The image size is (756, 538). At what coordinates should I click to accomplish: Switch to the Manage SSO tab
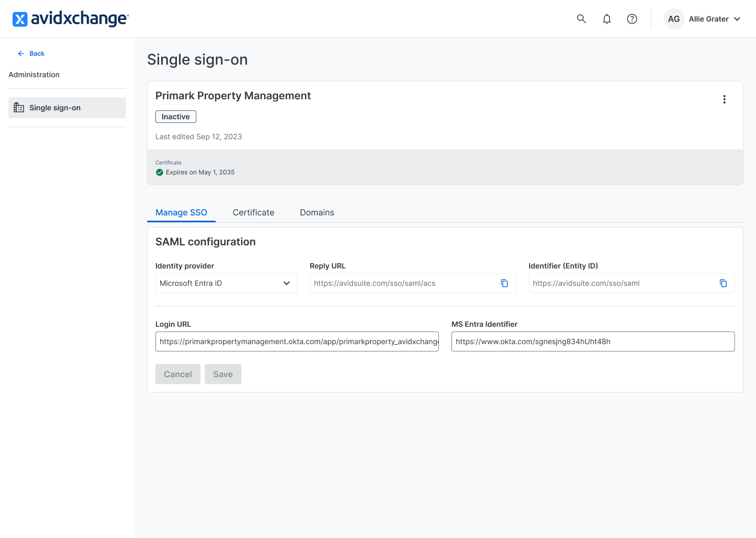point(181,212)
